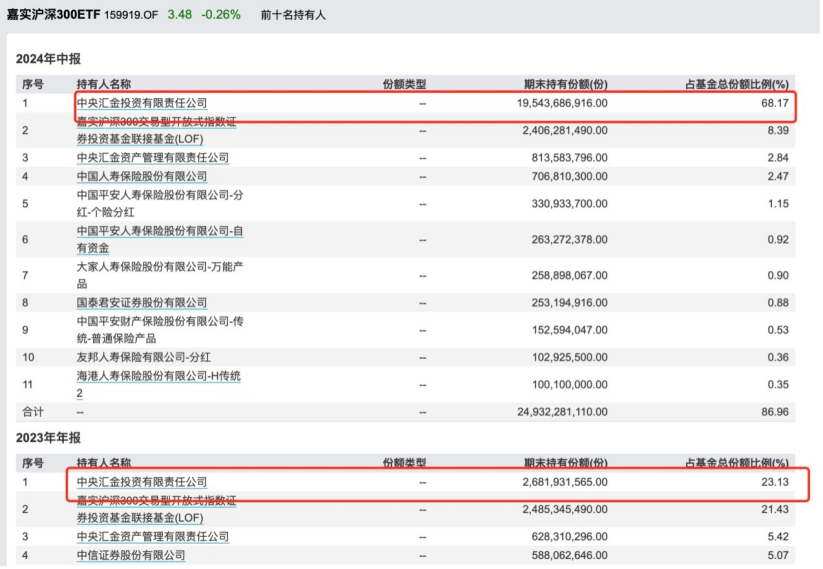Open 国泰君安证券股份有限公司 link
The height and width of the screenshot is (569, 823).
142,303
